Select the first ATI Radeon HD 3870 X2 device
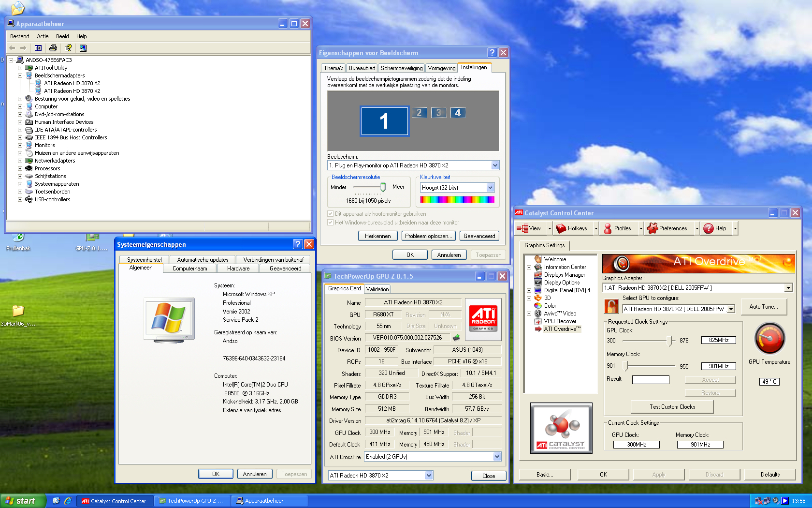The height and width of the screenshot is (508, 812). 72,83
